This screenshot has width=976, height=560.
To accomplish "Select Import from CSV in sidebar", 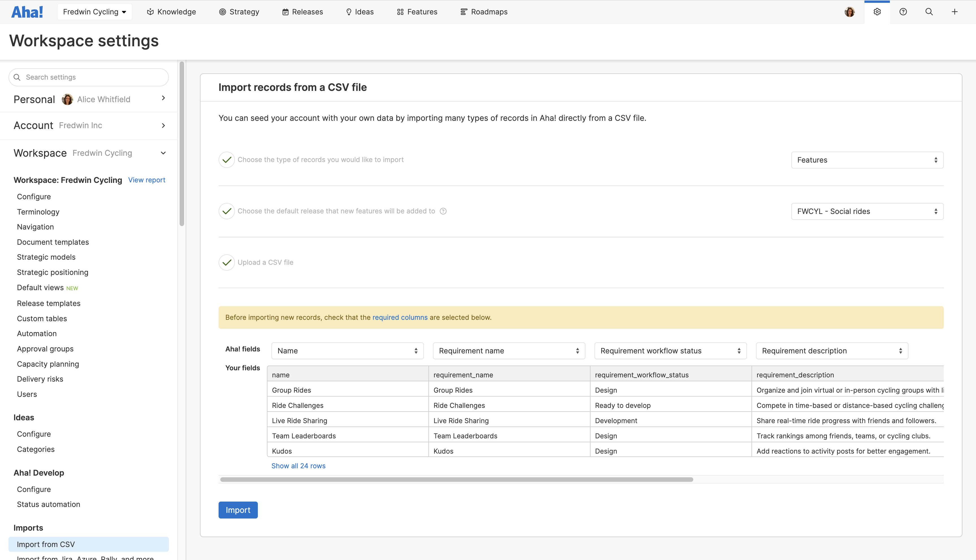I will click(46, 544).
